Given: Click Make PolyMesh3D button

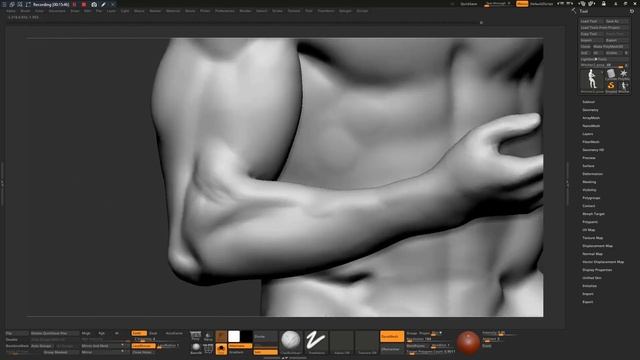Looking at the screenshot, I should coord(610,47).
